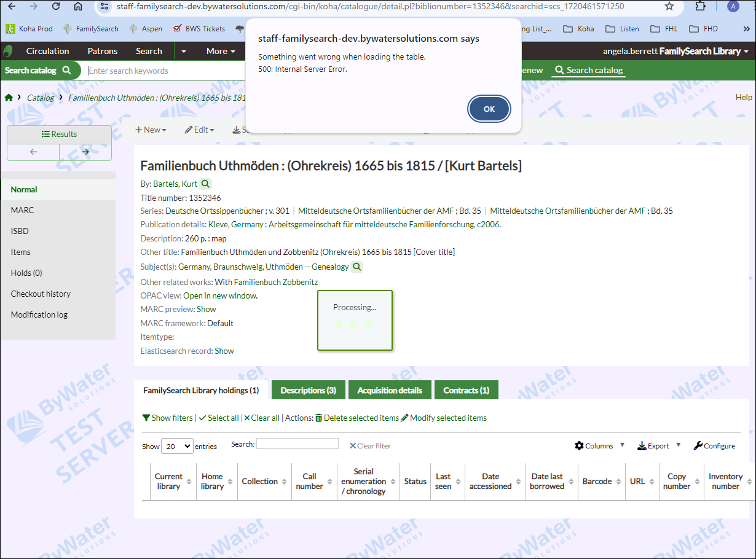Viewport: 756px width, 559px height.
Task: Click the magnifier icon beside Genealogy subject
Action: click(x=357, y=267)
